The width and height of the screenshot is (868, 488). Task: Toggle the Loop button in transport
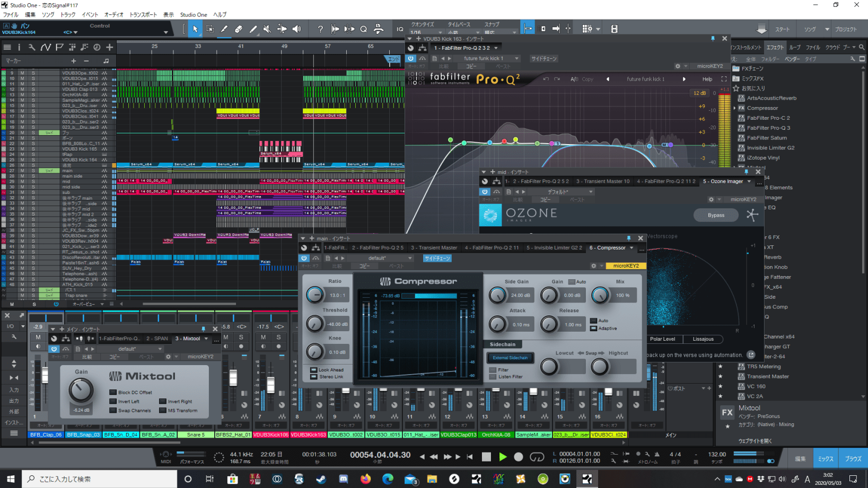pyautogui.click(x=537, y=457)
